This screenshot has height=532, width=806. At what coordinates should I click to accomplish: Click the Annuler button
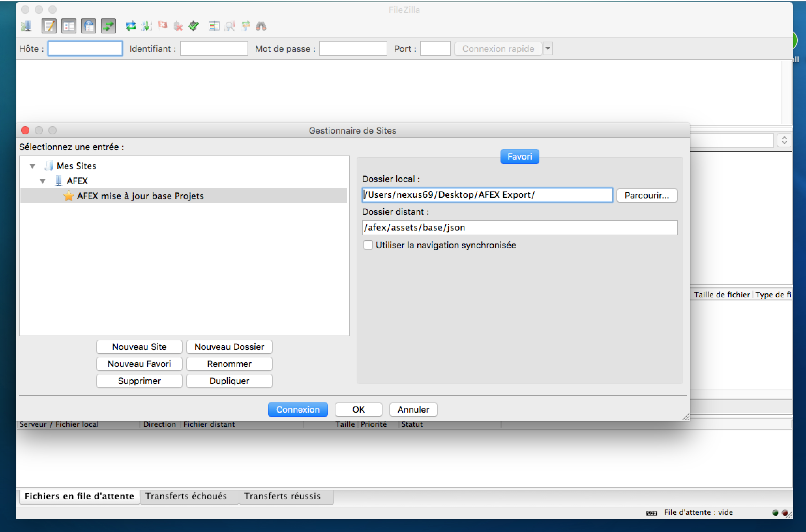(413, 410)
